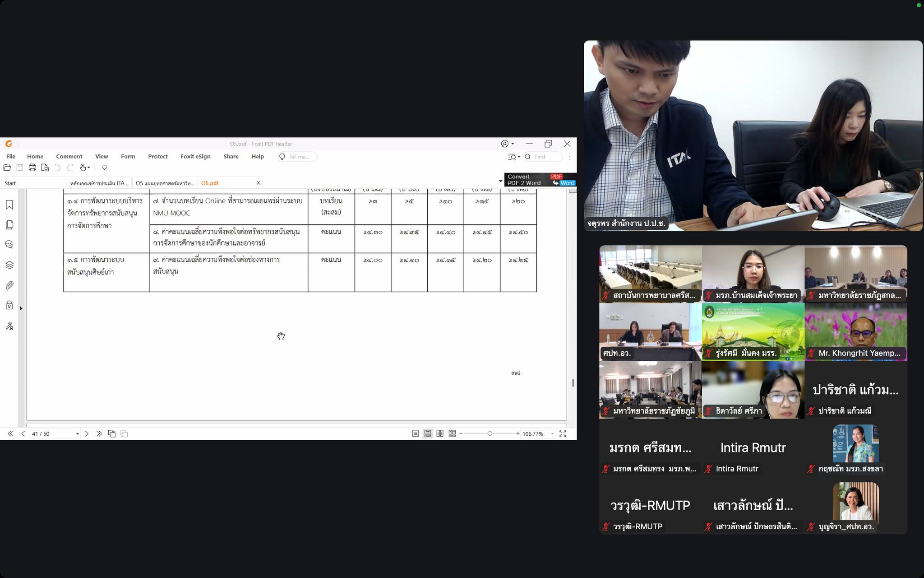Switch to O5 แผนยุทธศาสตร์ document tab

[x=165, y=183]
